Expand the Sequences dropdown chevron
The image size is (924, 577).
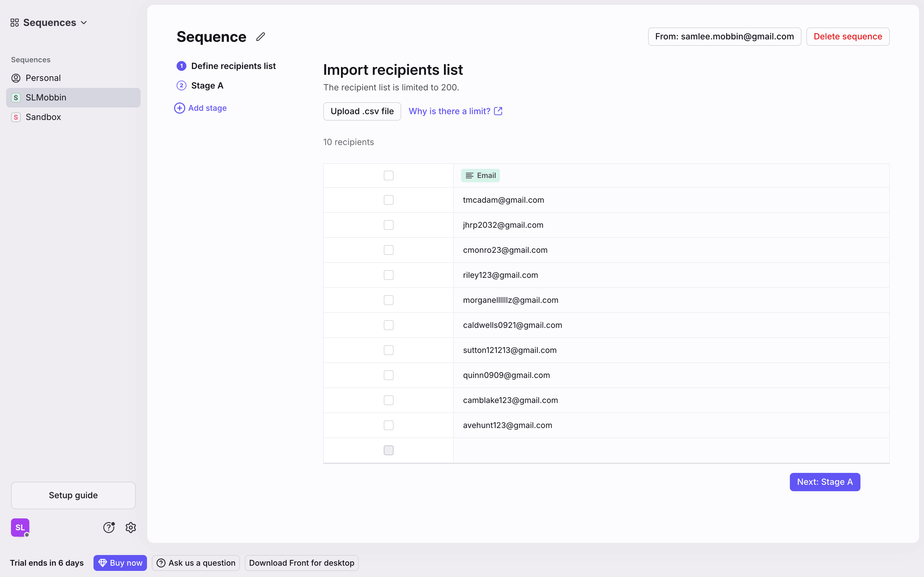tap(84, 23)
